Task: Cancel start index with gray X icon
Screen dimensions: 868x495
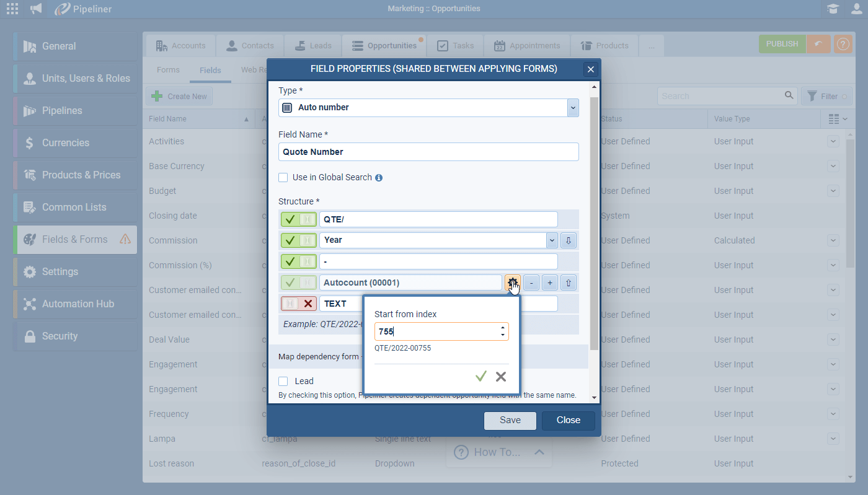Action: click(501, 377)
